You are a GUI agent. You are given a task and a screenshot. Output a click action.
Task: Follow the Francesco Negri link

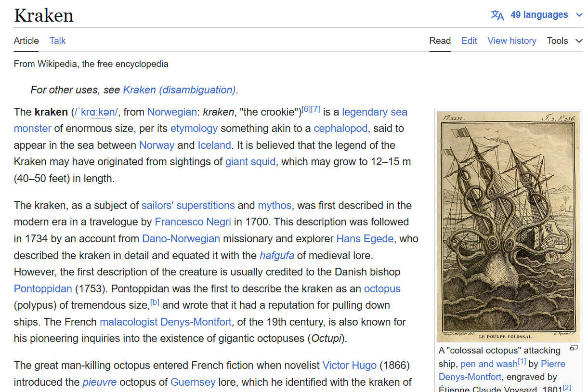[193, 222]
